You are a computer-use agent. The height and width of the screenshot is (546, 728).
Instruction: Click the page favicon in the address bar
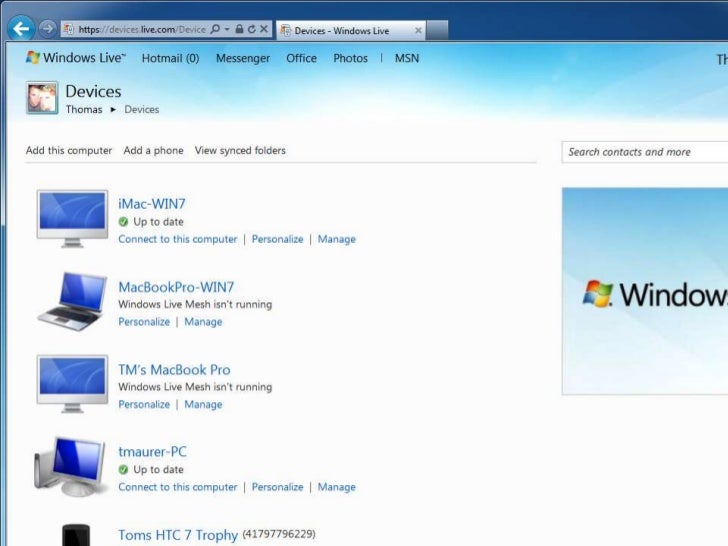click(69, 29)
